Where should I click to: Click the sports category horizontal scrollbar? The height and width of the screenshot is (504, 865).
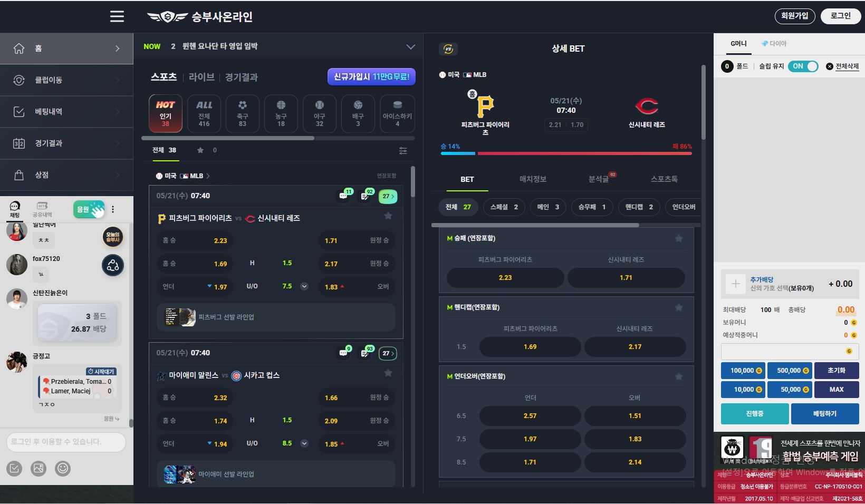[x=228, y=138]
